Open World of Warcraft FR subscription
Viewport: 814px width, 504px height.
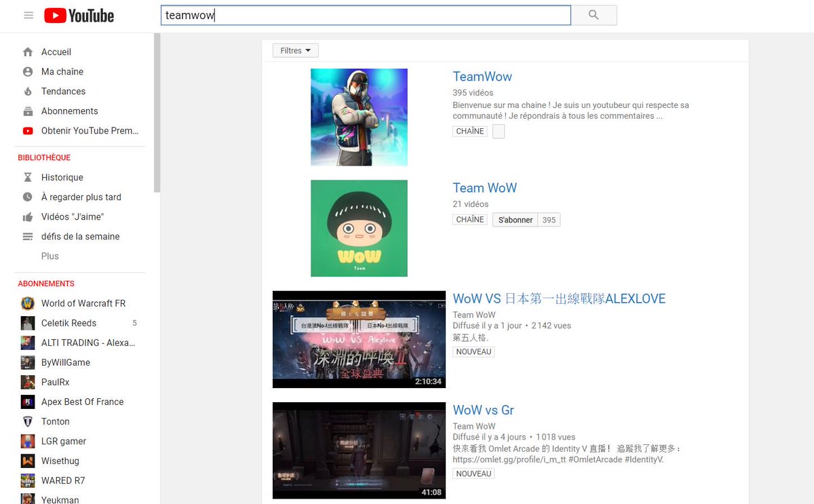point(83,303)
